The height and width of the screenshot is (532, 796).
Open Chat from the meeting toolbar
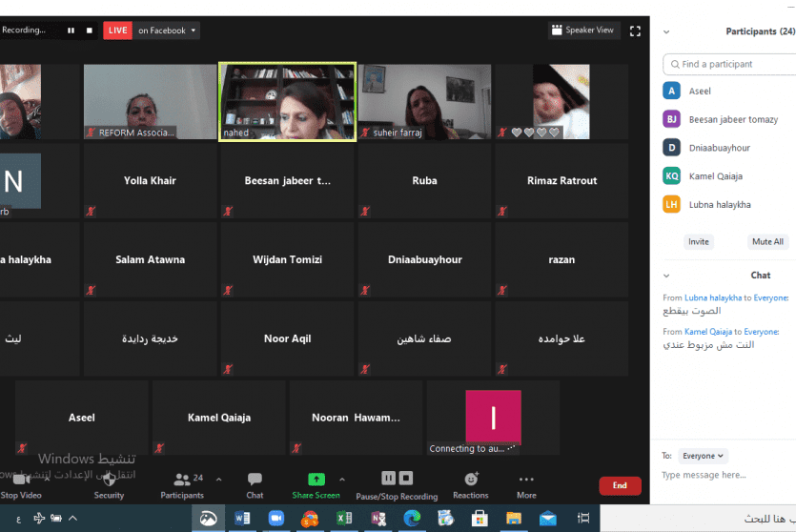[x=255, y=480]
